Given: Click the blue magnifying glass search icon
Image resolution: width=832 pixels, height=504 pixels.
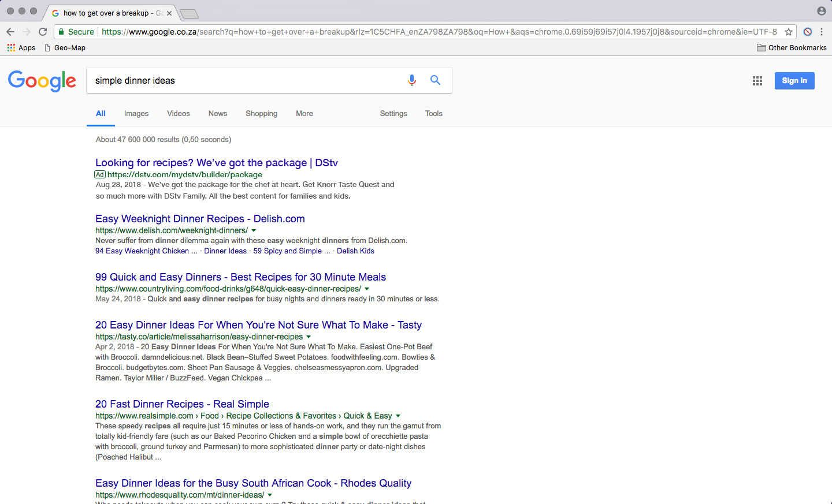Looking at the screenshot, I should (x=436, y=80).
